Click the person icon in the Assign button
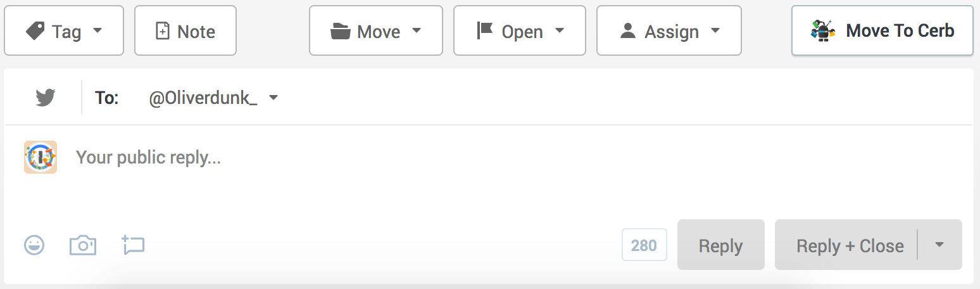The image size is (980, 289). pyautogui.click(x=628, y=31)
